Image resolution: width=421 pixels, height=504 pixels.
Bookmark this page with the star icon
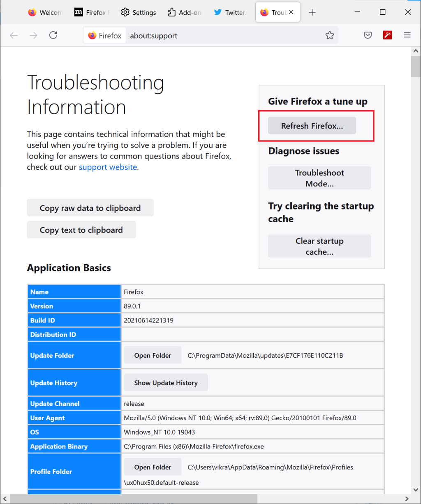[x=330, y=35]
